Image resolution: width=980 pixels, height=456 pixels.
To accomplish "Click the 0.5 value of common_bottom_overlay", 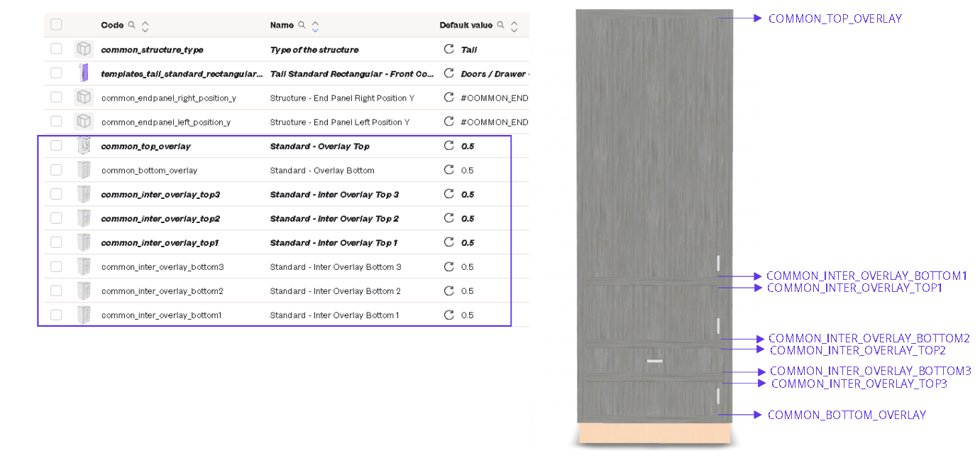I will pos(467,170).
